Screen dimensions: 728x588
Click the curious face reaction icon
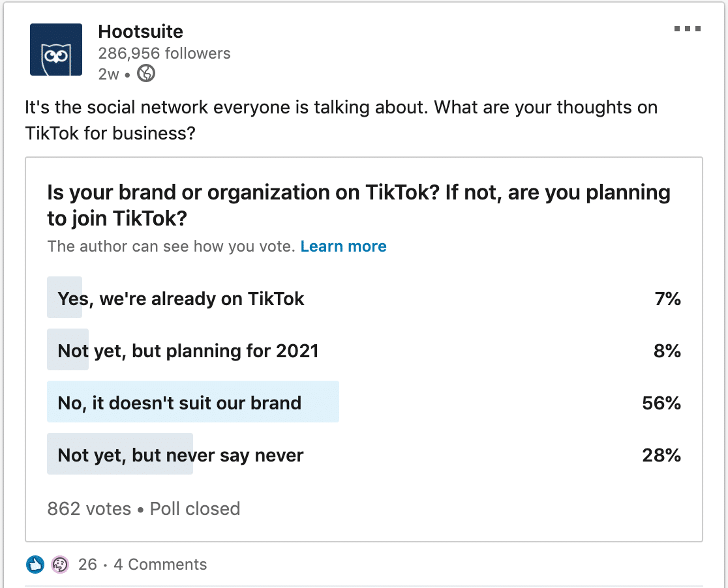tap(59, 565)
